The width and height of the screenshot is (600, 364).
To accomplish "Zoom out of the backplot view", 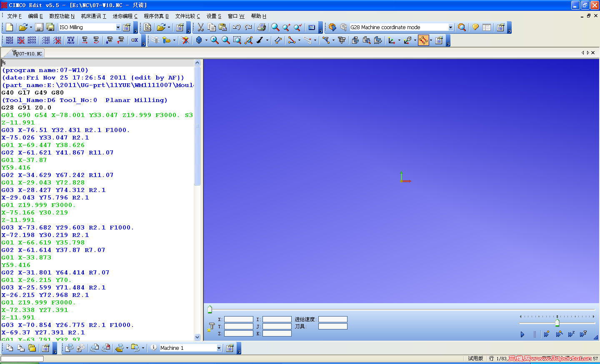I will (x=226, y=40).
